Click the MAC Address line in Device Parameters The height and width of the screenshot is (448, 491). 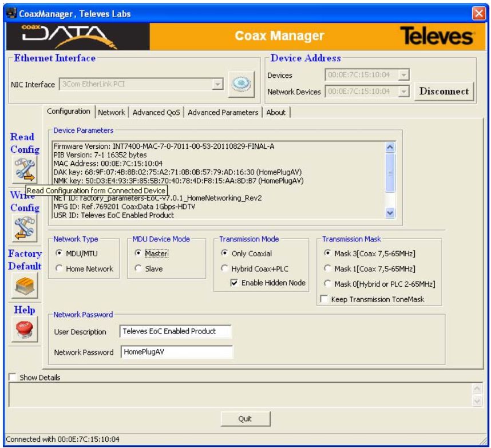[108, 163]
